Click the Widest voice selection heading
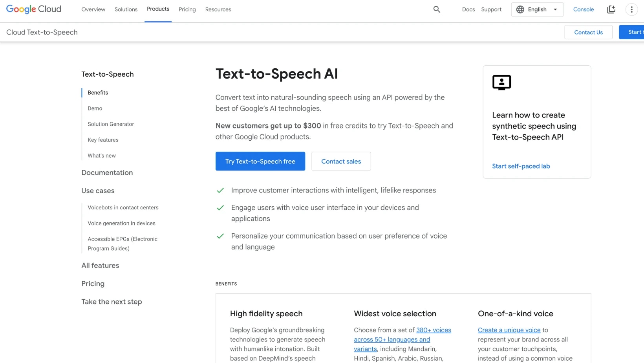This screenshot has height=363, width=644. [x=395, y=313]
